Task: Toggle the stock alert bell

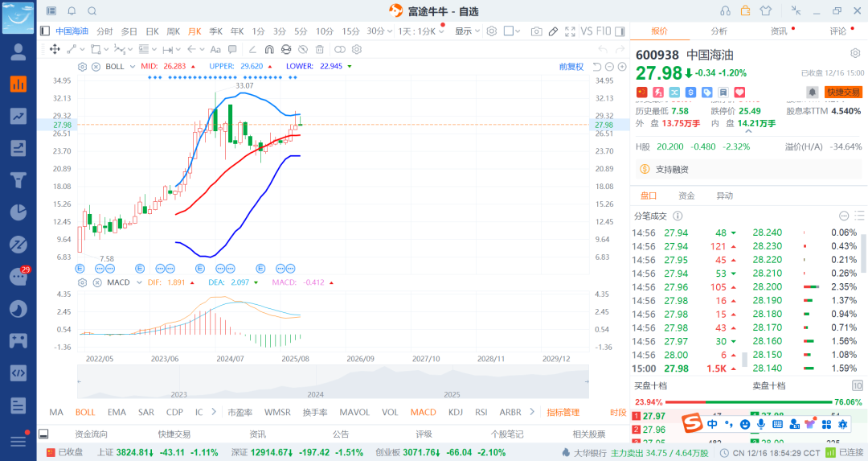Action: [812, 92]
